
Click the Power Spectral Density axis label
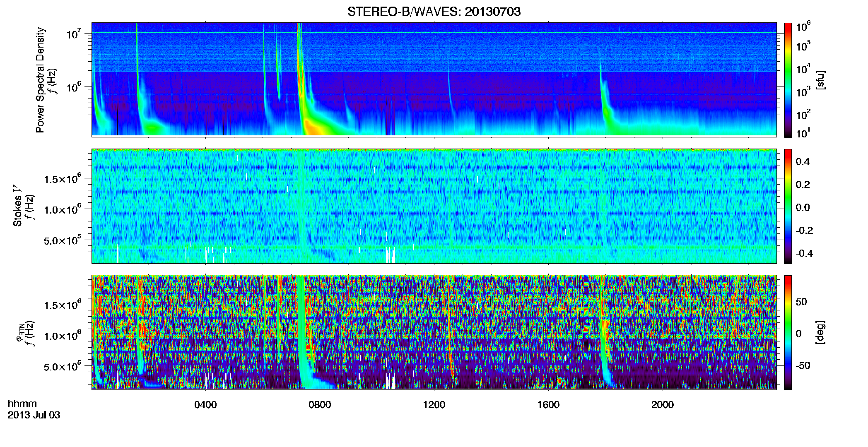point(40,80)
